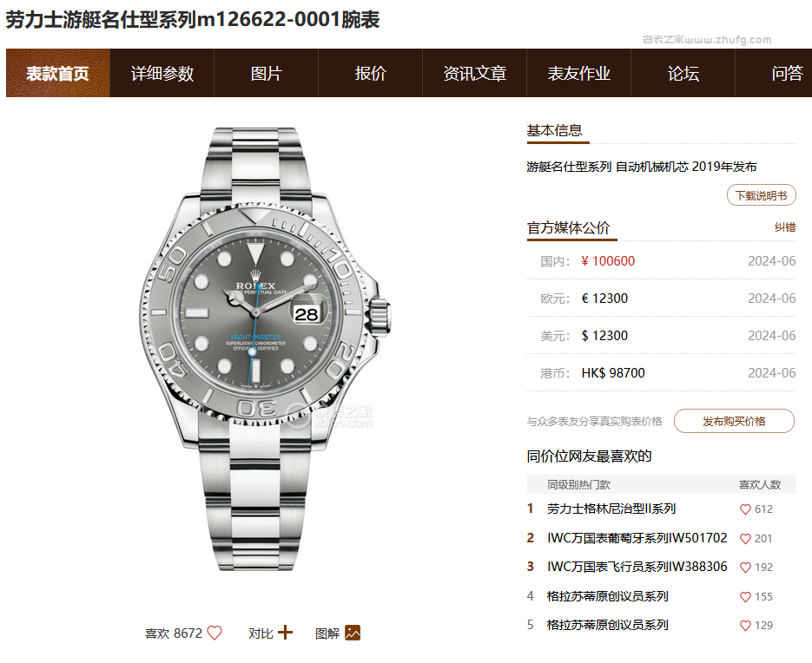Open IWC万国表葡萄牙系列IW501702 link
Screen dimensions: 812x663
(637, 538)
